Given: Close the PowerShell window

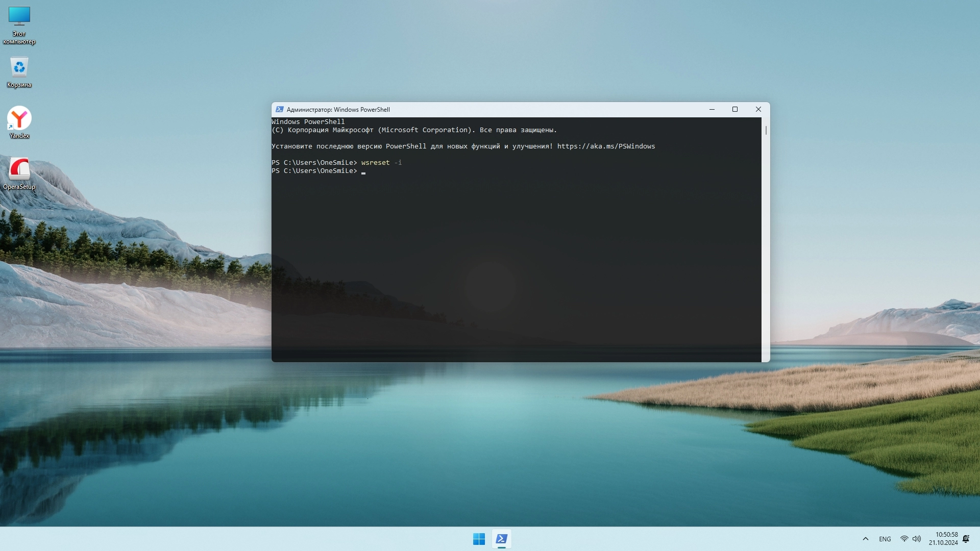Looking at the screenshot, I should [x=758, y=109].
